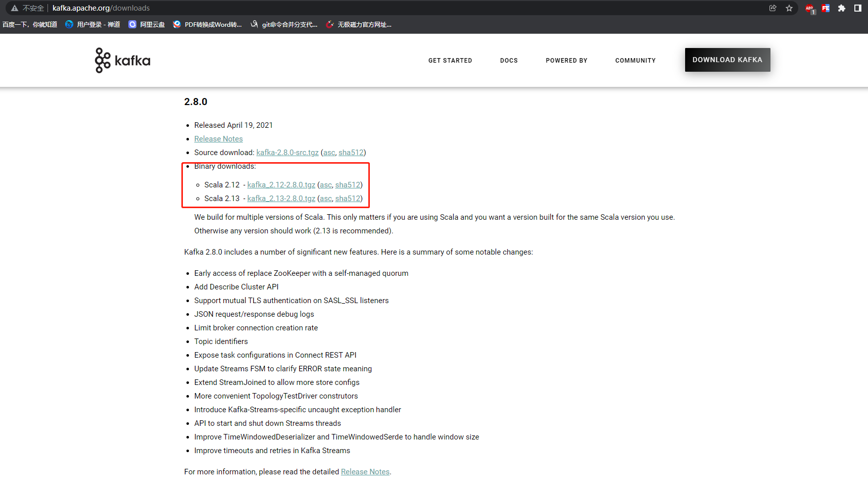Image resolution: width=868 pixels, height=489 pixels.
Task: Click the DOWNLOAD KAFKA button
Action: [x=728, y=60]
